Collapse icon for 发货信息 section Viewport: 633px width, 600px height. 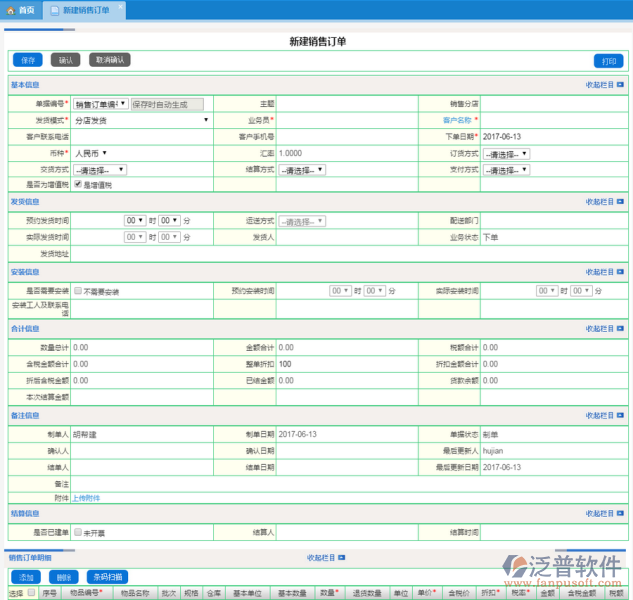click(620, 201)
